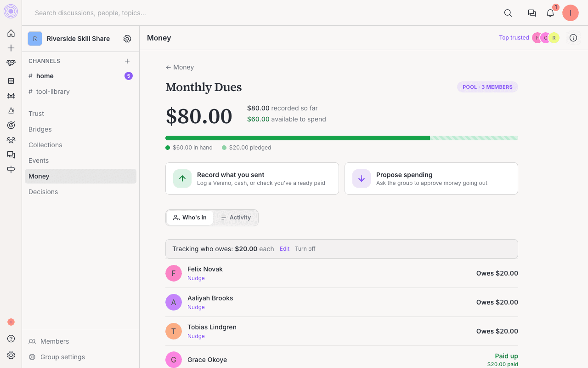
Task: Turn off tracking who owes
Action: point(305,249)
